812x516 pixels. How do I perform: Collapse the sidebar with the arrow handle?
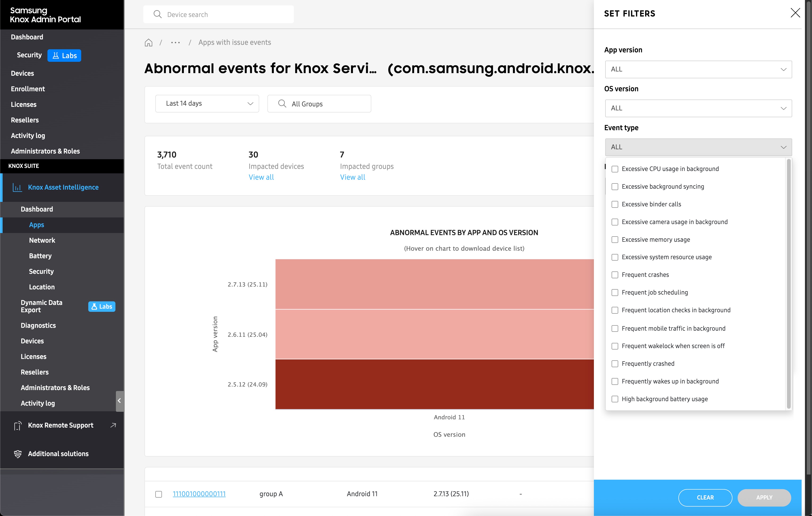coord(120,401)
